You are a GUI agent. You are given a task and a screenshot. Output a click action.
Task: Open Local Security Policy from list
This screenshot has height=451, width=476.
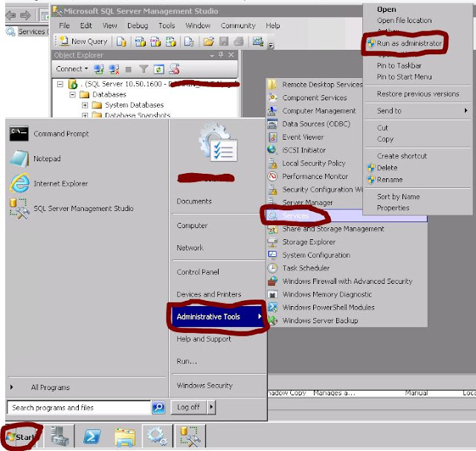[x=314, y=163]
